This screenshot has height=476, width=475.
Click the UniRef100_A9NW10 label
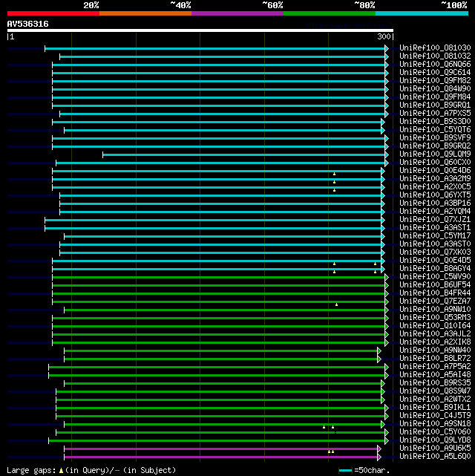435,310
